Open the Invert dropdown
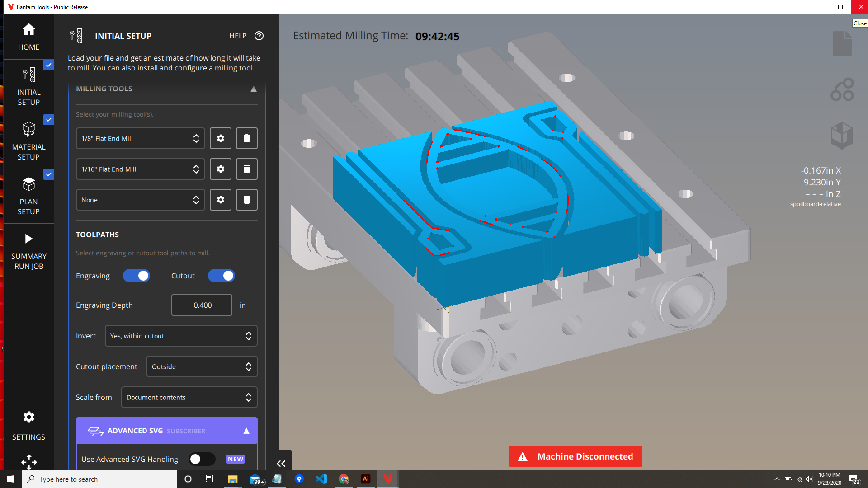Viewport: 868px width, 488px height. click(181, 336)
